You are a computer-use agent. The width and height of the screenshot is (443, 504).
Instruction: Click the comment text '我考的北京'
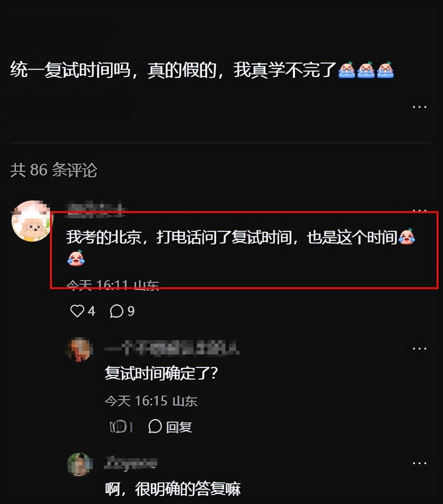tap(104, 238)
